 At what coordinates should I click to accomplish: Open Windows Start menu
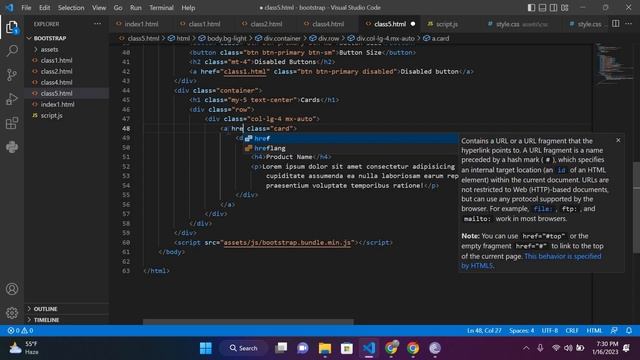pyautogui.click(x=206, y=348)
